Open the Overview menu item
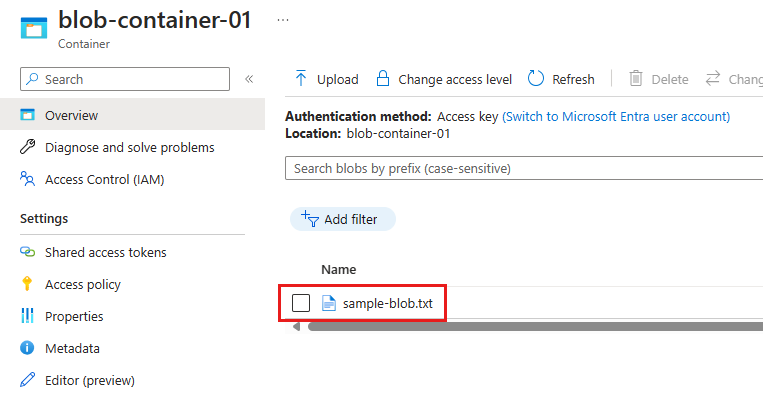The image size is (763, 407). [71, 115]
